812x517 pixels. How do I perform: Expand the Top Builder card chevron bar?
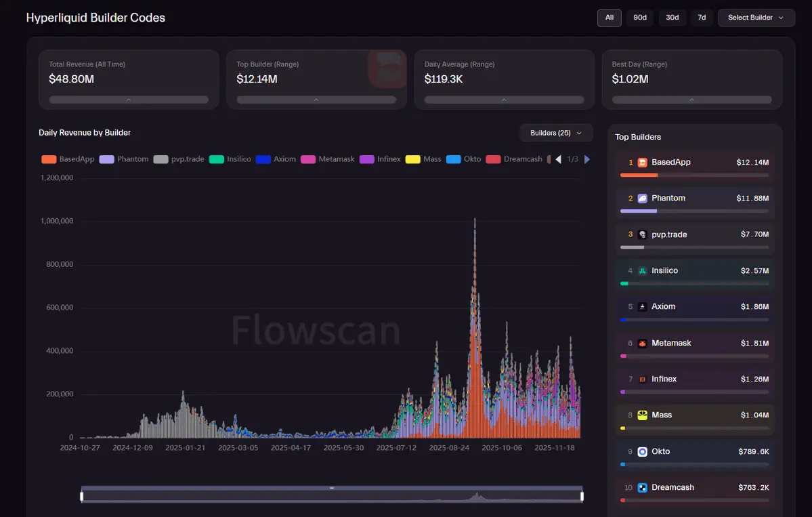point(316,100)
